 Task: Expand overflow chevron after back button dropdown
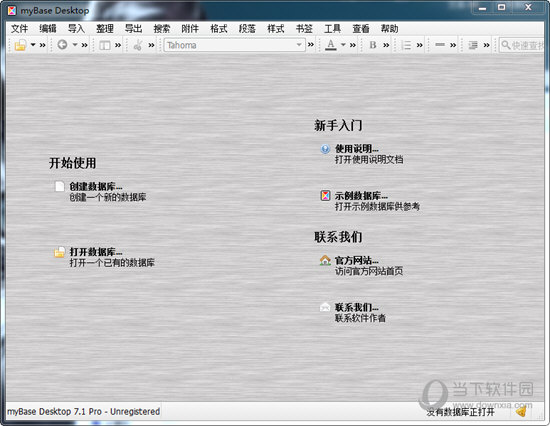85,45
